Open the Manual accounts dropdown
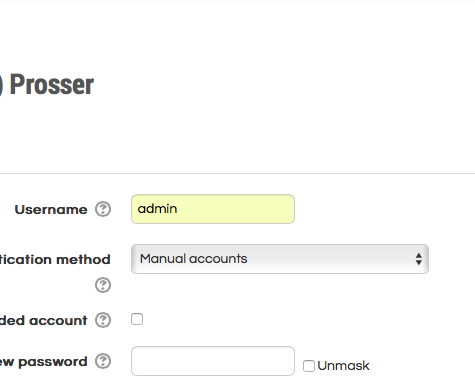Screen dimensions: 475x391 [280, 259]
